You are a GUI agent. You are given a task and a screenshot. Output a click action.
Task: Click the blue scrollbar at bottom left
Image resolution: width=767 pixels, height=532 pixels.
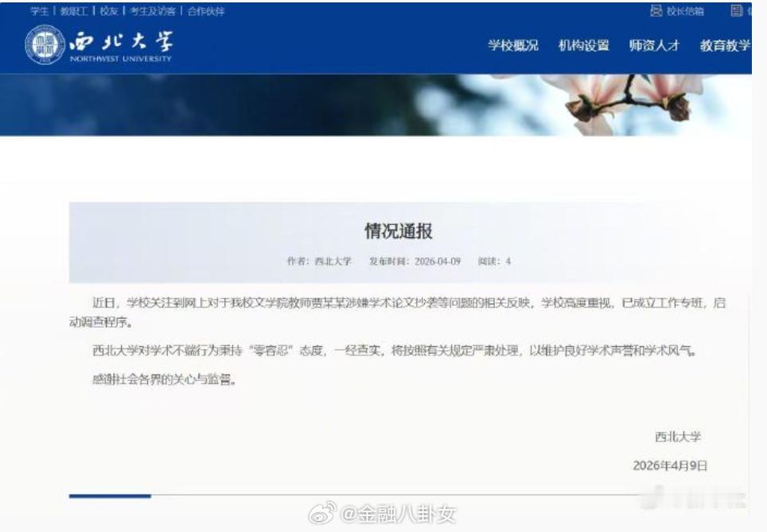click(111, 495)
